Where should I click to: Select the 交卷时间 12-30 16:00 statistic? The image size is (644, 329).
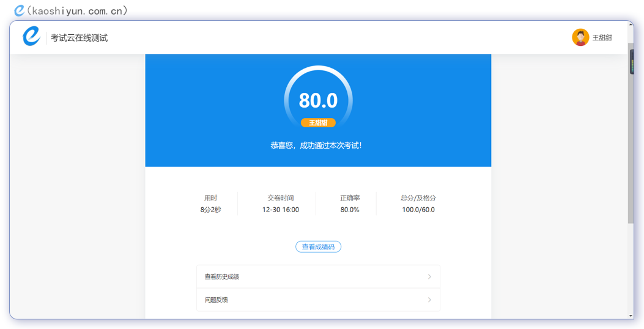(x=281, y=204)
